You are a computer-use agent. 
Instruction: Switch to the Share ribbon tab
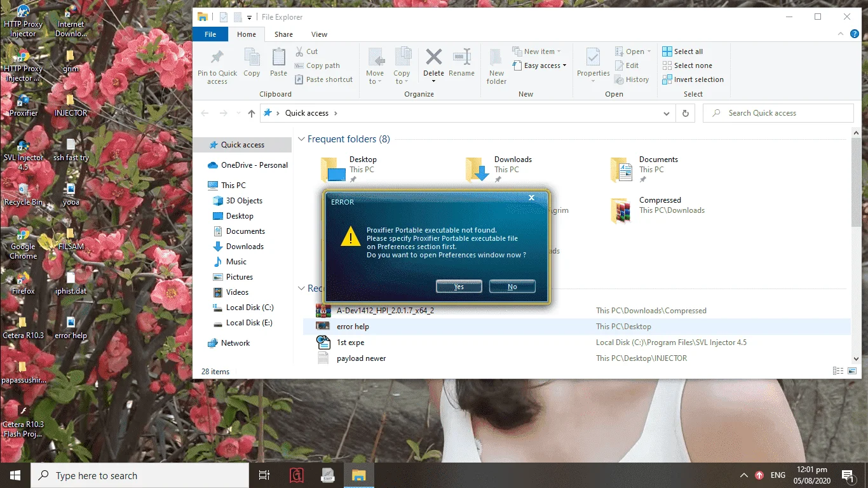(x=283, y=34)
